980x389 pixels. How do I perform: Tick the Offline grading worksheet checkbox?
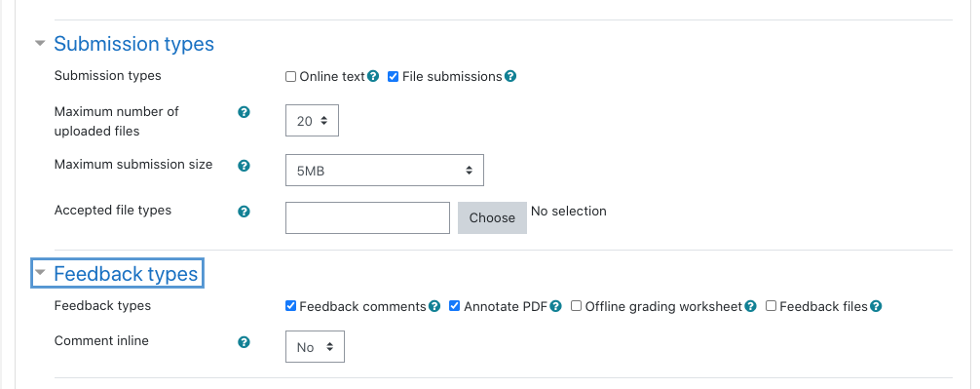pos(577,306)
